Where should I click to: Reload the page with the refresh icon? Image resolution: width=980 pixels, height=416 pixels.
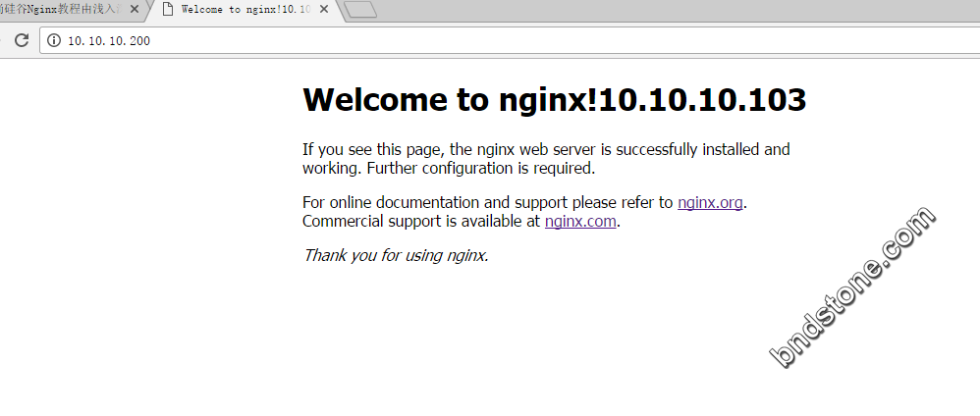click(22, 40)
